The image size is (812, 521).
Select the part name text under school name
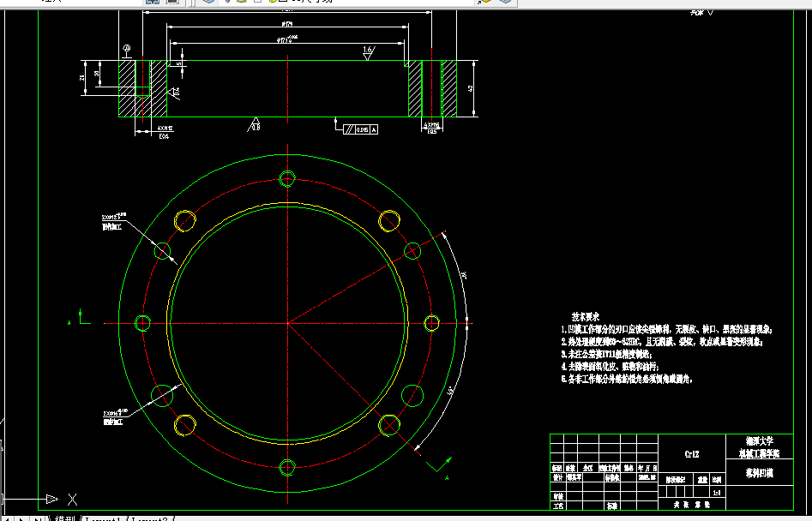point(759,473)
